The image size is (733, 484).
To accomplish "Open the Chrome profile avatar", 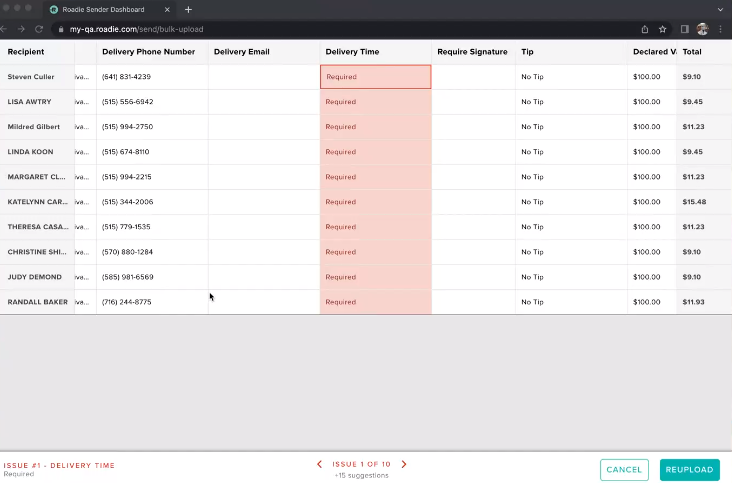I will 703,29.
